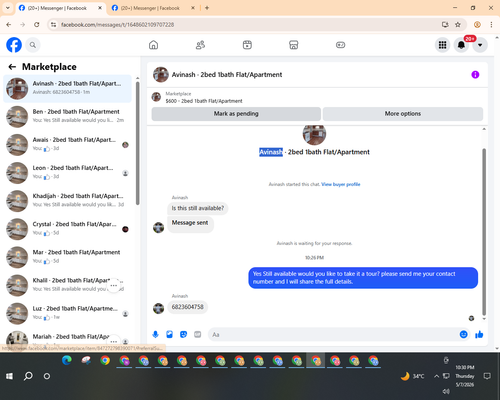Image resolution: width=500 pixels, height=400 pixels.
Task: Open a new browser tab
Action: (207, 8)
